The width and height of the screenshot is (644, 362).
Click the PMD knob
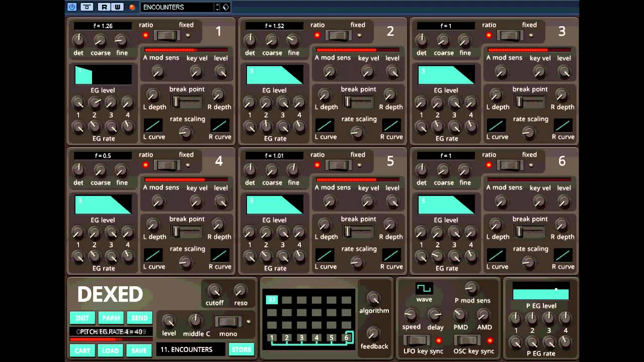460,315
